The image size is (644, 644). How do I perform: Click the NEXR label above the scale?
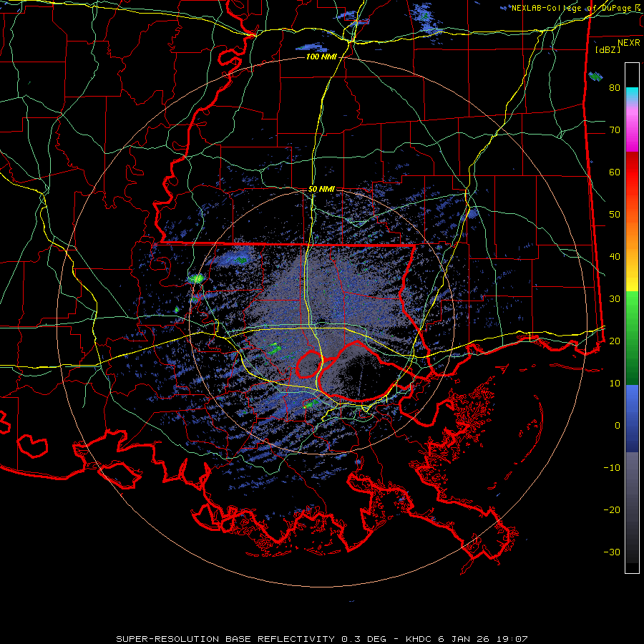(628, 43)
